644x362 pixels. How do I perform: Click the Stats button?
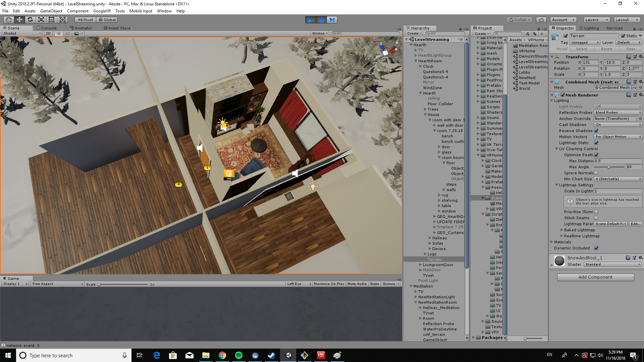(374, 284)
